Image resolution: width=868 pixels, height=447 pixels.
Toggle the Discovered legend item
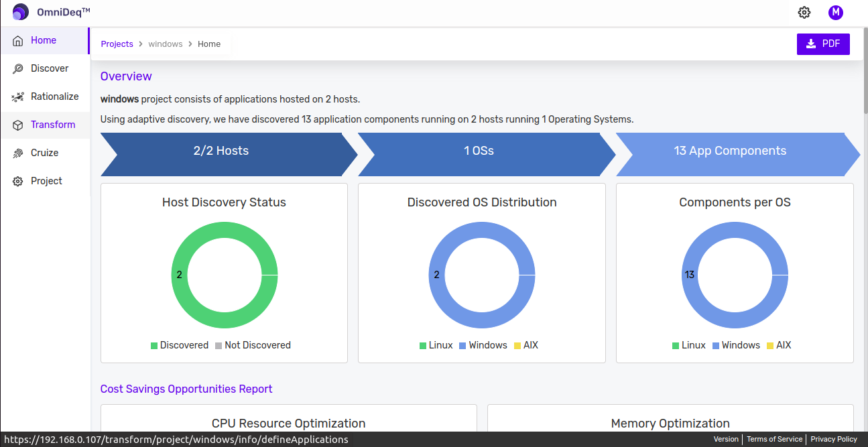(180, 345)
